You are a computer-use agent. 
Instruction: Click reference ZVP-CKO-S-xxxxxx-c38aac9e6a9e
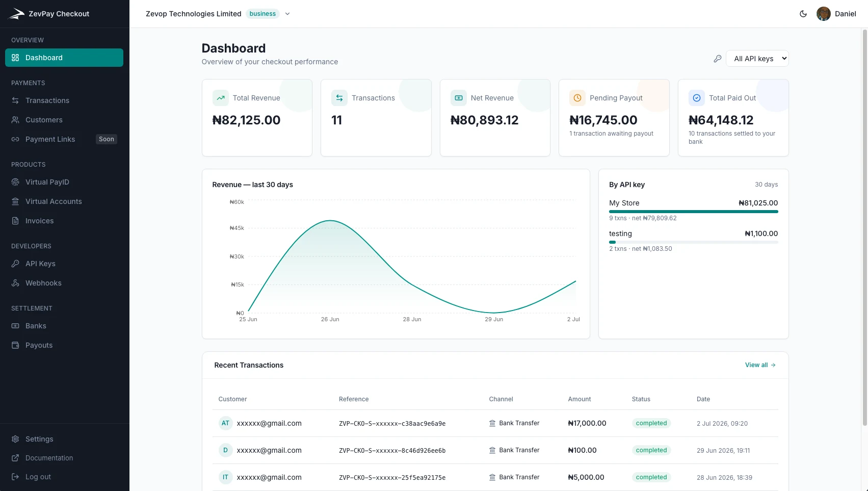pyautogui.click(x=392, y=424)
